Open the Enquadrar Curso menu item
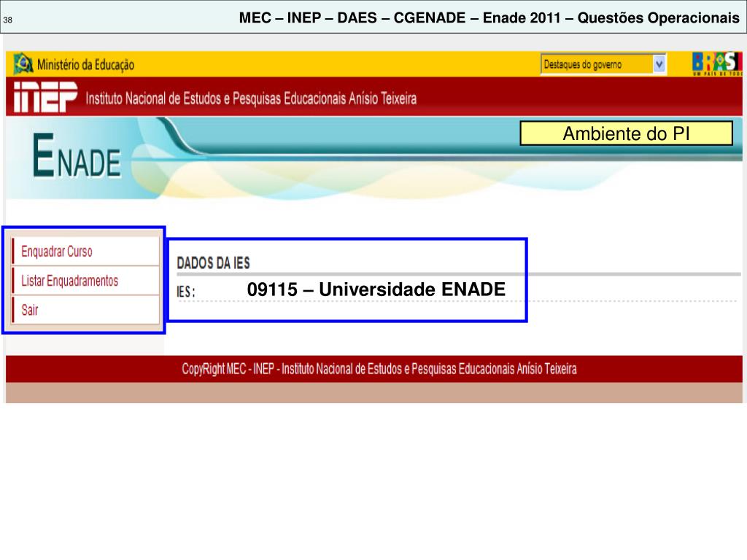Screen dimensions: 747x560 click(x=85, y=252)
